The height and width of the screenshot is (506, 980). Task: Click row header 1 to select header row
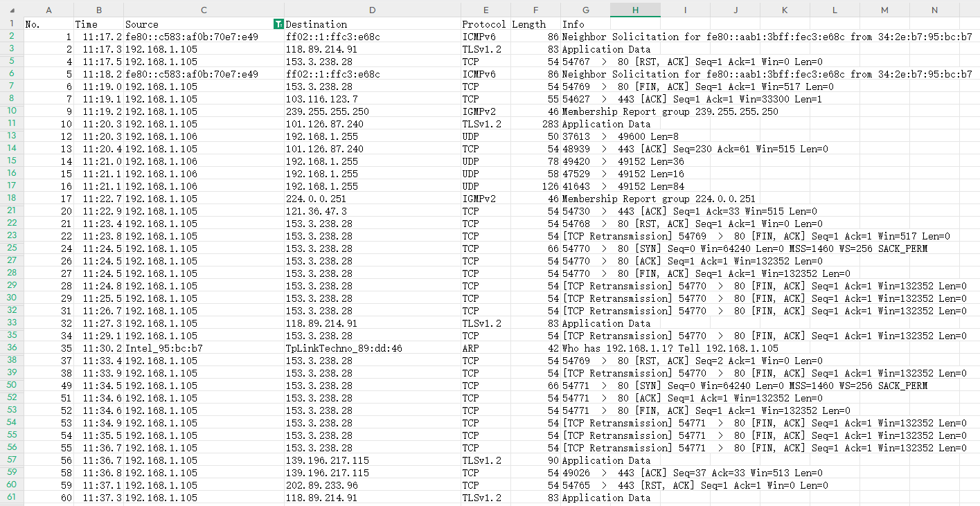[11, 24]
